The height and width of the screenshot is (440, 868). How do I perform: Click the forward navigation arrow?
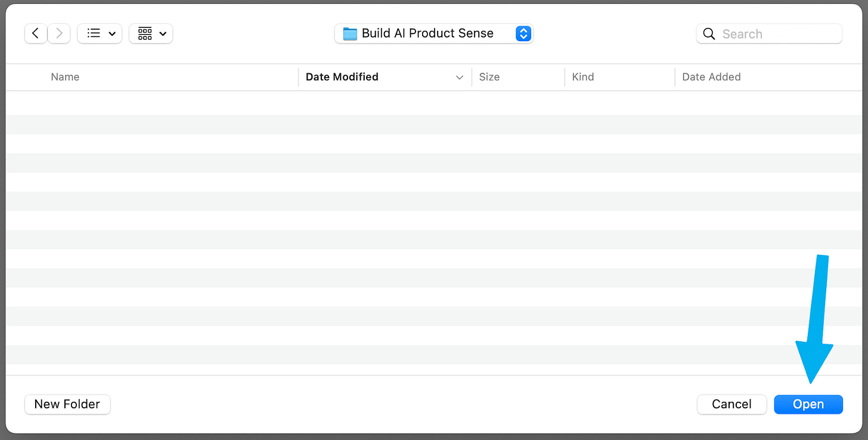[x=59, y=34]
